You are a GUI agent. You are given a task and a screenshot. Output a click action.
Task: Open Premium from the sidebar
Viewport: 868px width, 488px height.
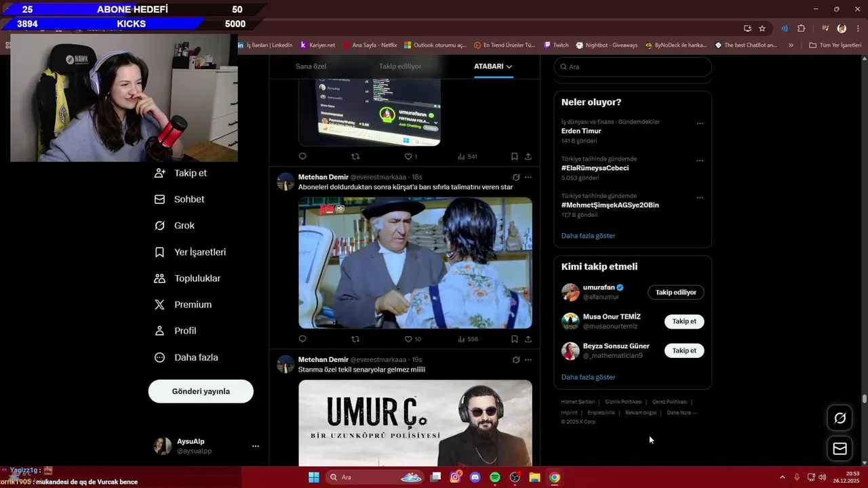click(184, 305)
